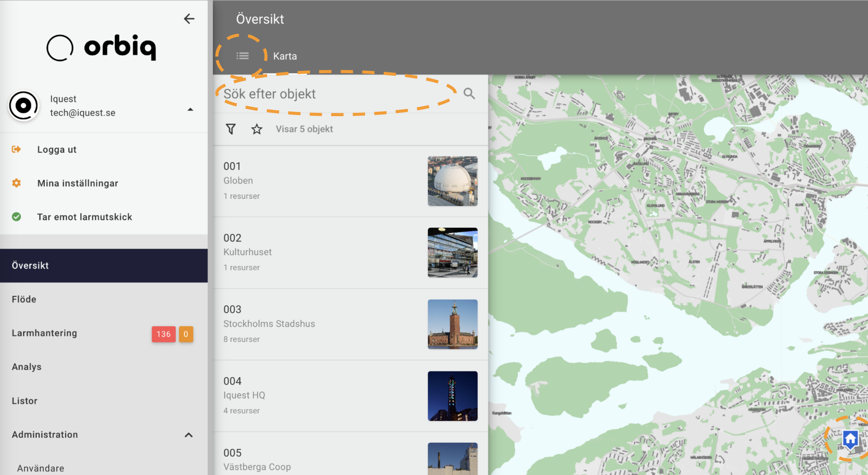This screenshot has width=868, height=475.
Task: Open Mina inställningar gear icon
Action: (x=16, y=183)
